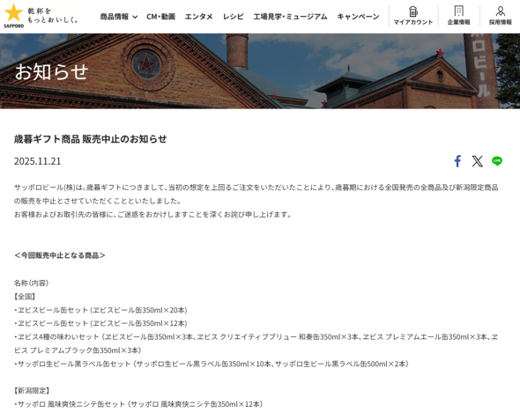Expand the 商品情報 dropdown chevron
Viewport: 520px width, 420px height.
click(135, 17)
